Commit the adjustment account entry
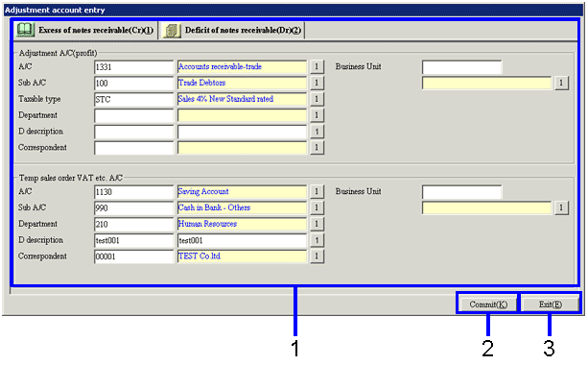This screenshot has width=588, height=365. pos(488,304)
